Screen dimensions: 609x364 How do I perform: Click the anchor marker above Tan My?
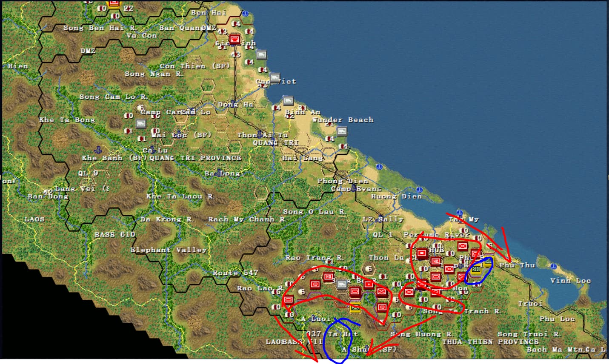pos(460,212)
